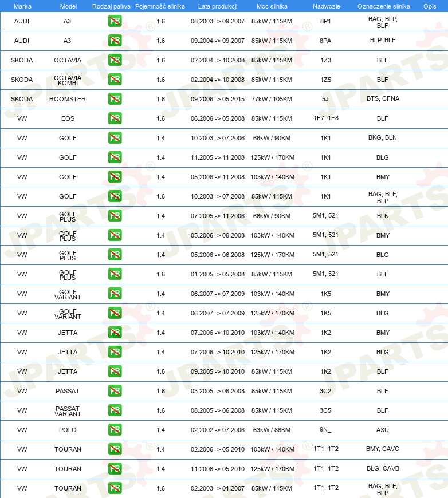This screenshot has height=498, width=448.
Task: Click the 8PA body code cell
Action: coord(325,41)
